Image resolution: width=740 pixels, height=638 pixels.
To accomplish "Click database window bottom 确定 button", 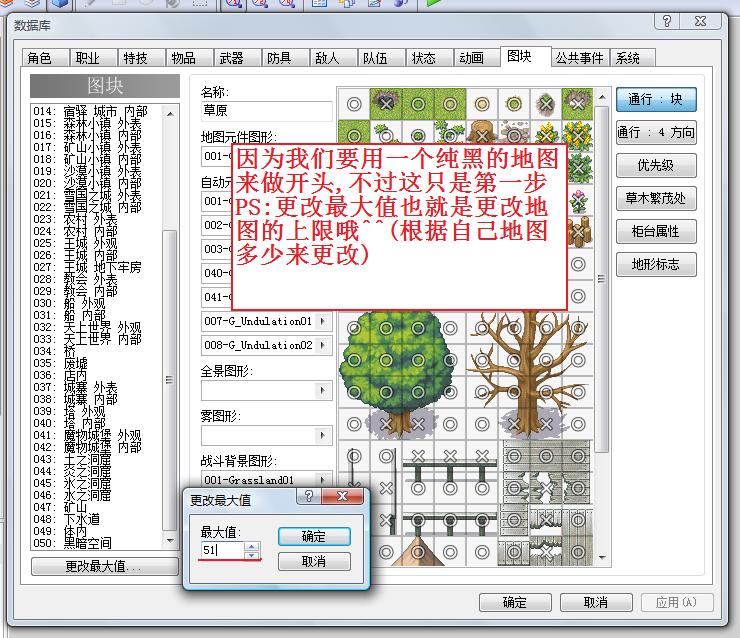I will tap(515, 602).
